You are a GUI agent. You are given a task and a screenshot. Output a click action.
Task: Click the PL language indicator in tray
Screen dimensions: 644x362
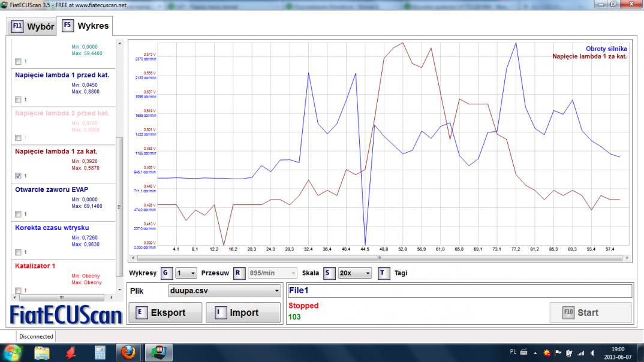coord(513,352)
